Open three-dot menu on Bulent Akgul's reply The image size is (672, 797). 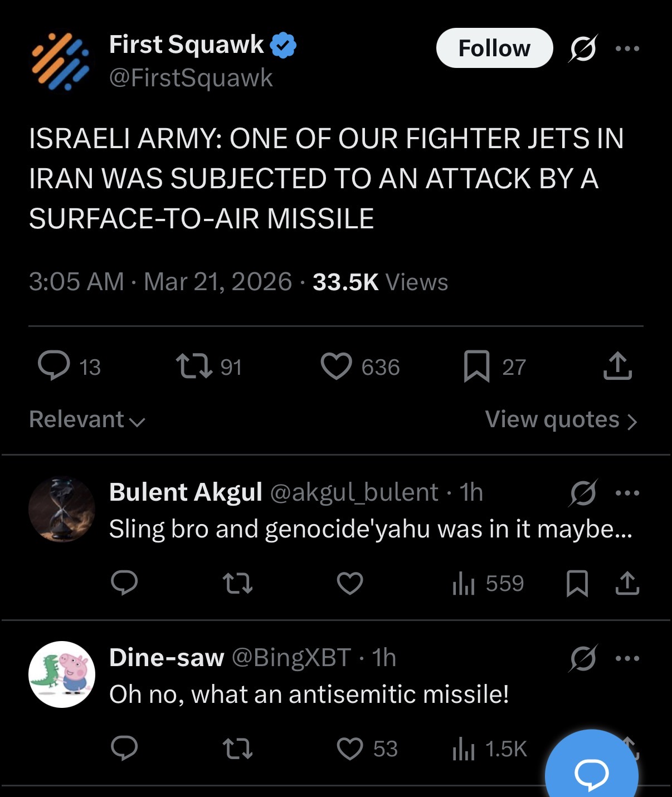tap(627, 493)
